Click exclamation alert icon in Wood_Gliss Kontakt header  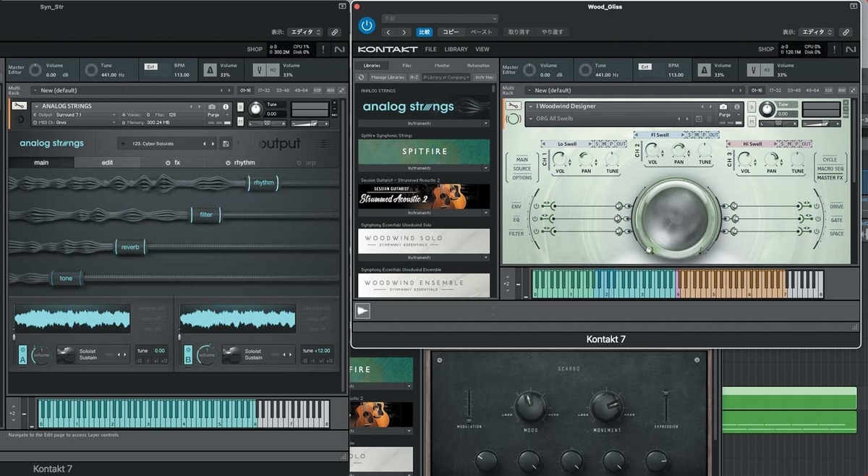[833, 49]
